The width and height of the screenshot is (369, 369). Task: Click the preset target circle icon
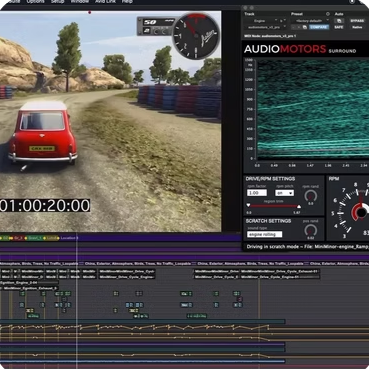pos(328,14)
